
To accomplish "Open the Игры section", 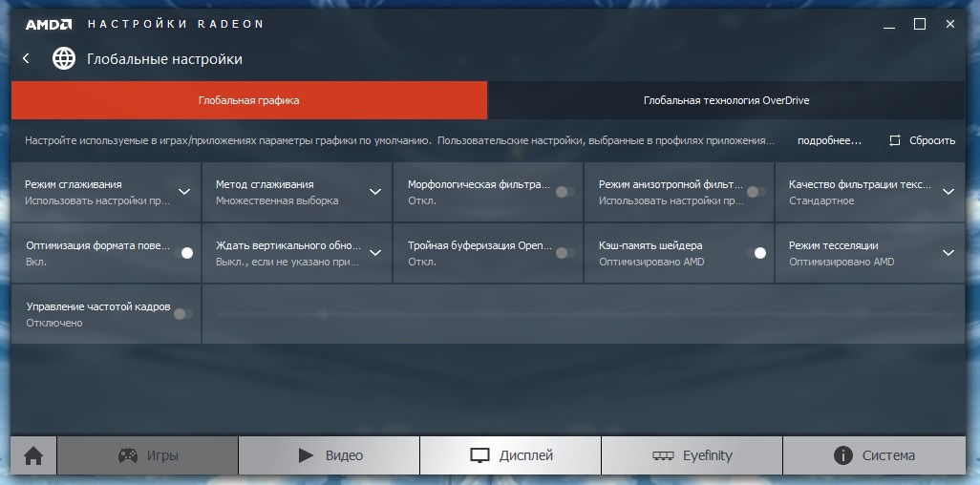I will coord(147,455).
